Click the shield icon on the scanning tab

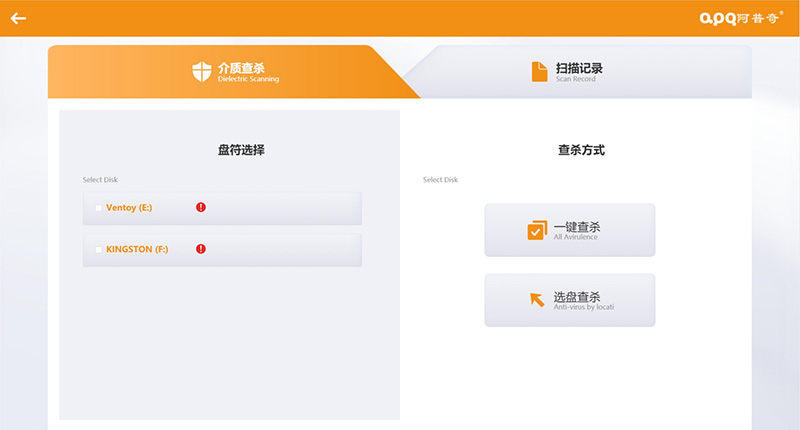point(202,71)
